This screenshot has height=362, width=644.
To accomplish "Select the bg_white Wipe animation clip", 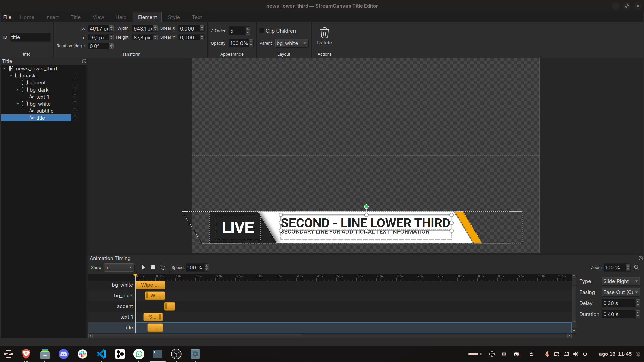I will 150,285.
